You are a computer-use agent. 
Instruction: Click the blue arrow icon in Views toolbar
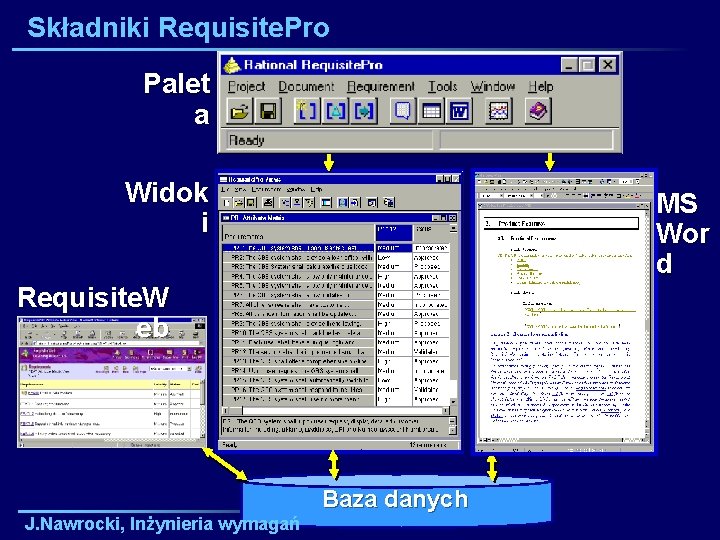(x=354, y=202)
